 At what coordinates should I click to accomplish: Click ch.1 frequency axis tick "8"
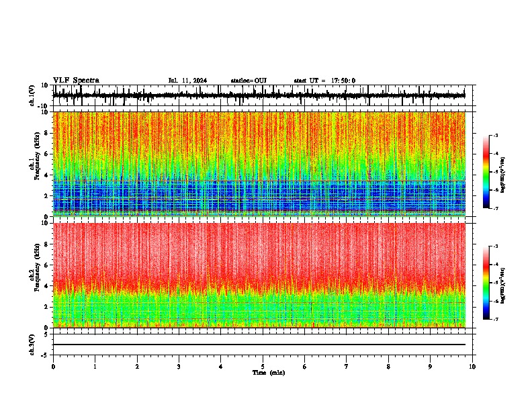[x=46, y=133]
